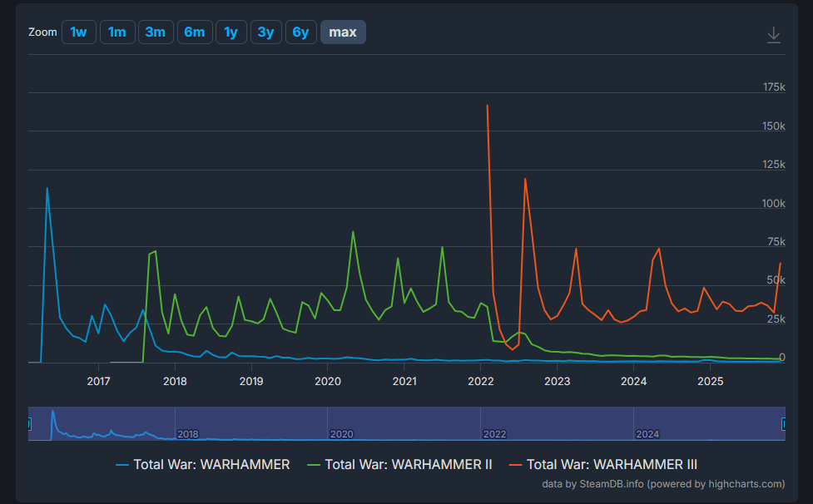Select the max zoom range
813x504 pixels.
(x=343, y=32)
